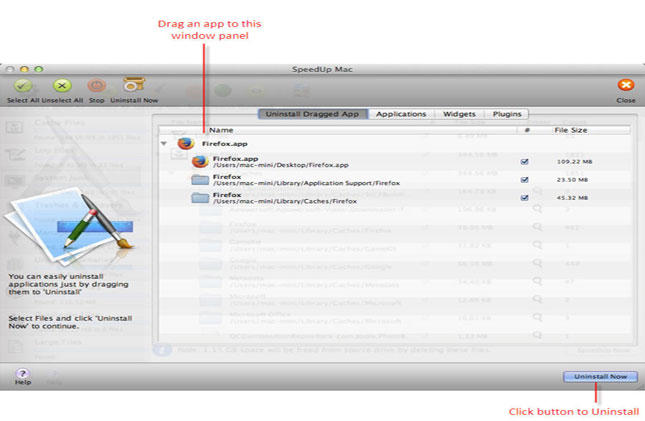Sort by the File Size column header

pos(571,130)
